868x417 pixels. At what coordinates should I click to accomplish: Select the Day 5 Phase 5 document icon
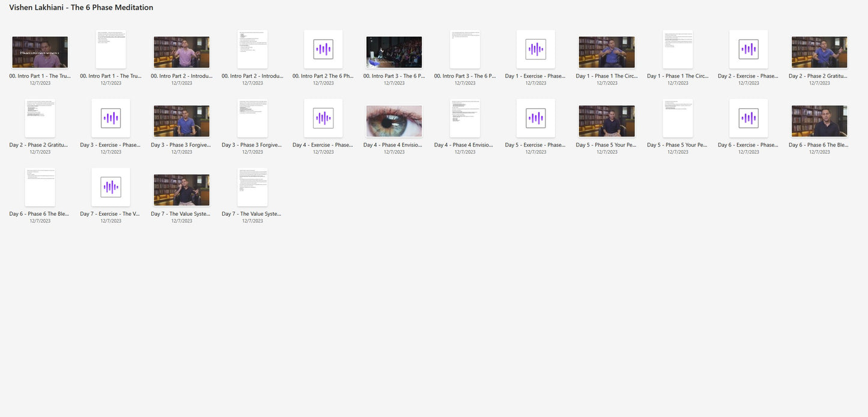(678, 118)
